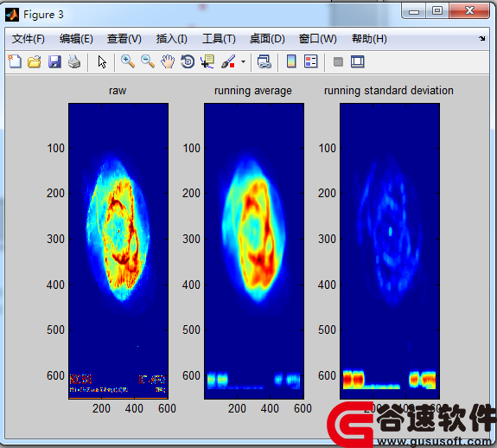Open the 编辑(E) menu
This screenshot has height=448, width=497.
tap(76, 39)
